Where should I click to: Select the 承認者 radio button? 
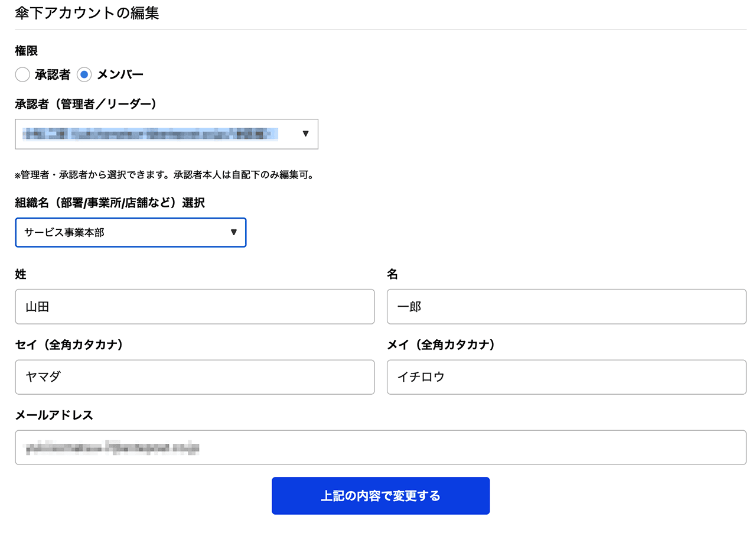click(22, 75)
